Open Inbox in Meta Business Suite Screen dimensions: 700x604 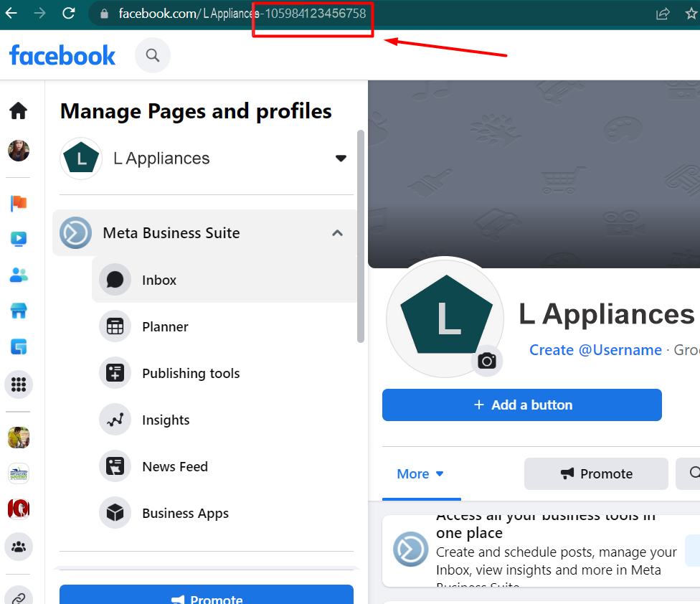click(224, 280)
